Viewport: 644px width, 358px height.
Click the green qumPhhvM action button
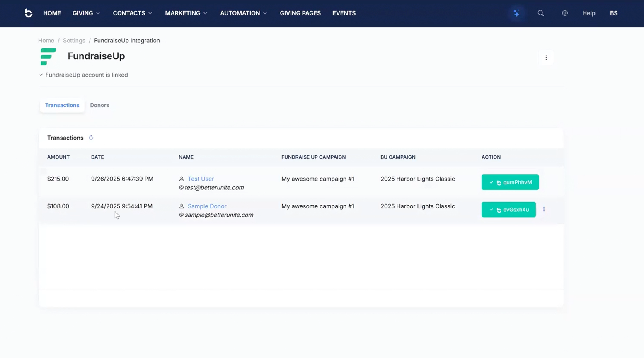(510, 182)
